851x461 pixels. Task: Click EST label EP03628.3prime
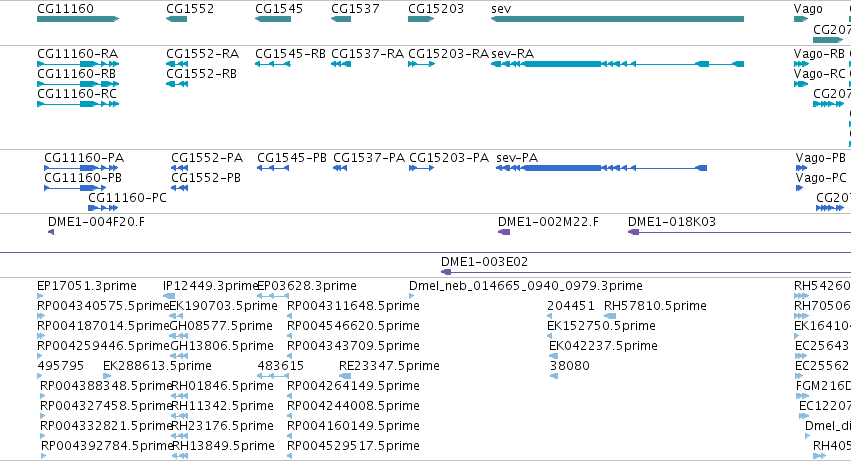click(307, 286)
